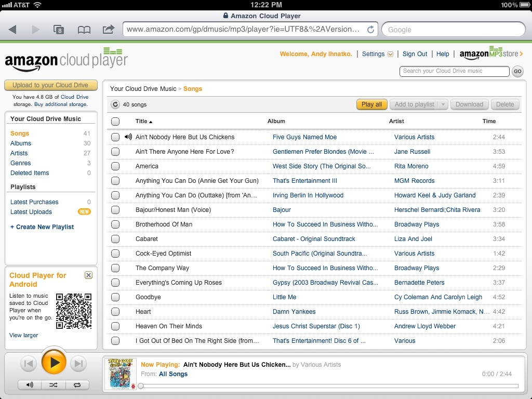Click the Amazon Cloud Player logo
This screenshot has width=532, height=399.
click(66, 60)
